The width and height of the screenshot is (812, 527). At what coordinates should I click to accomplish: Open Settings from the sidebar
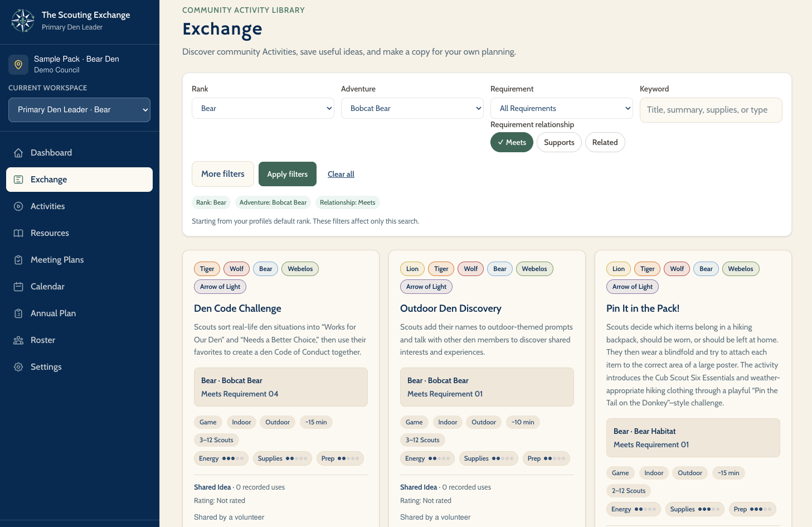[x=79, y=367]
